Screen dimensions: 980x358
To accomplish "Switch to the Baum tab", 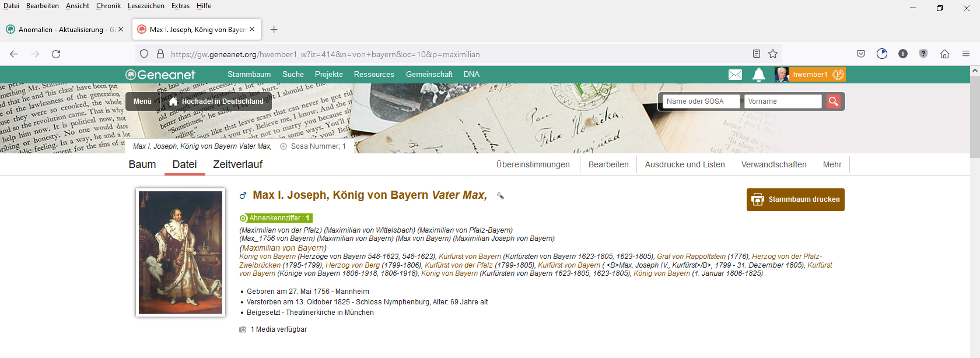I will tap(142, 164).
